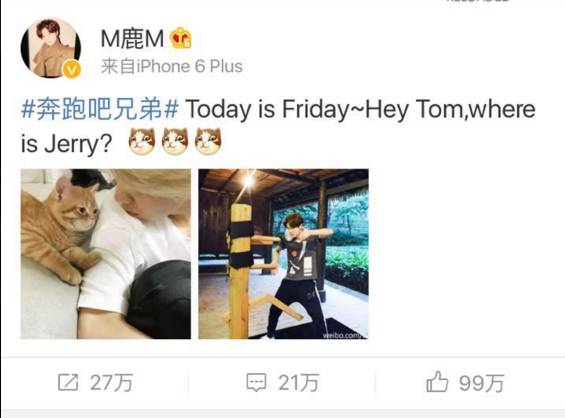Tap the orange verified V badge

pyautogui.click(x=72, y=69)
